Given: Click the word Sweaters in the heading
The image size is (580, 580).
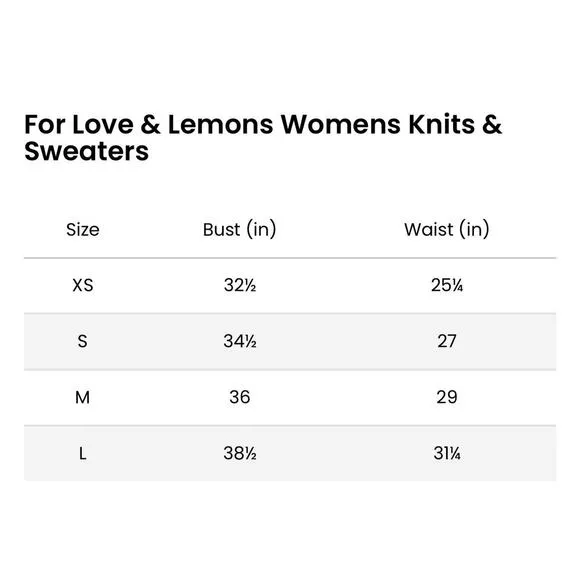Looking at the screenshot, I should [87, 151].
